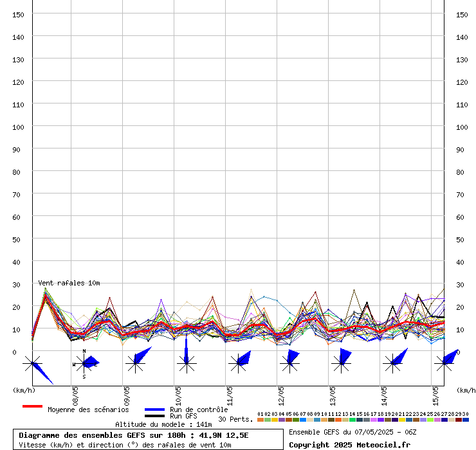Screen dimensions: 476x450
Task: Click the 'Vent rafales 10m' chart label
Action: [69, 283]
